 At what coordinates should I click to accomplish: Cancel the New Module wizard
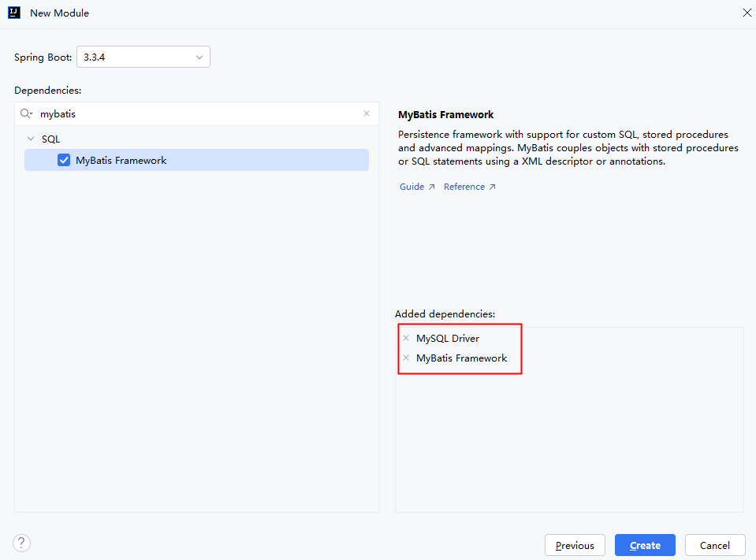click(x=715, y=545)
